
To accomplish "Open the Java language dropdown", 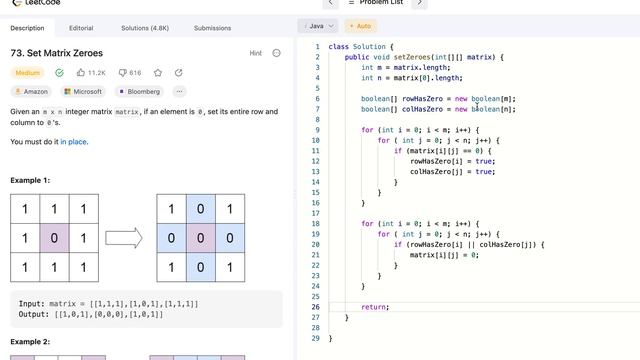I will coord(318,26).
